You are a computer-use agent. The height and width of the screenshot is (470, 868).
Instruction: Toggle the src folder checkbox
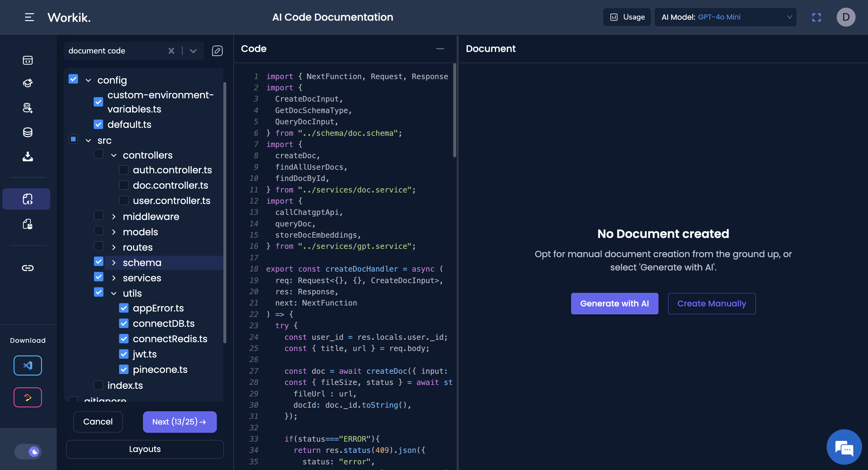pyautogui.click(x=73, y=139)
